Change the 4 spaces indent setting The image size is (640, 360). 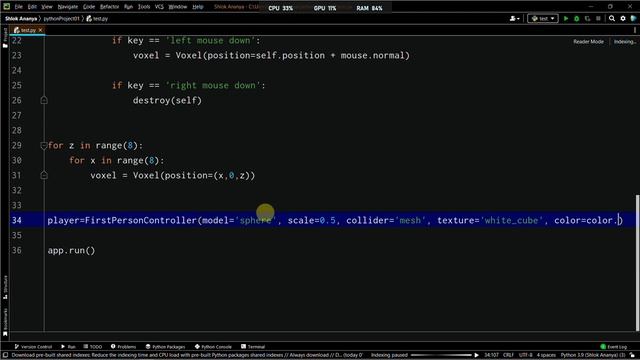(546, 355)
